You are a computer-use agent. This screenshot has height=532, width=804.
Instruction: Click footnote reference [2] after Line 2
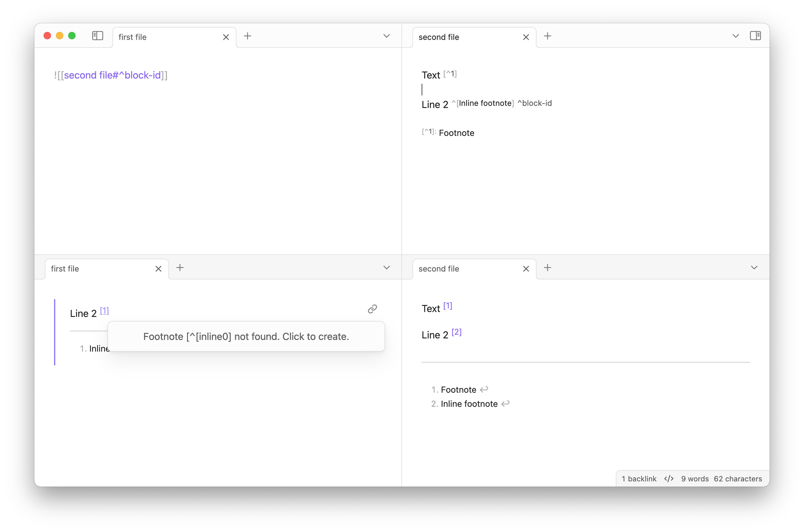(x=456, y=332)
